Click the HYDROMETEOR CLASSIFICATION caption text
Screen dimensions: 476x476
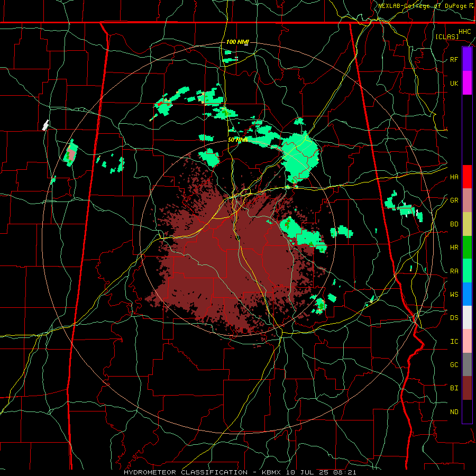pos(186,472)
